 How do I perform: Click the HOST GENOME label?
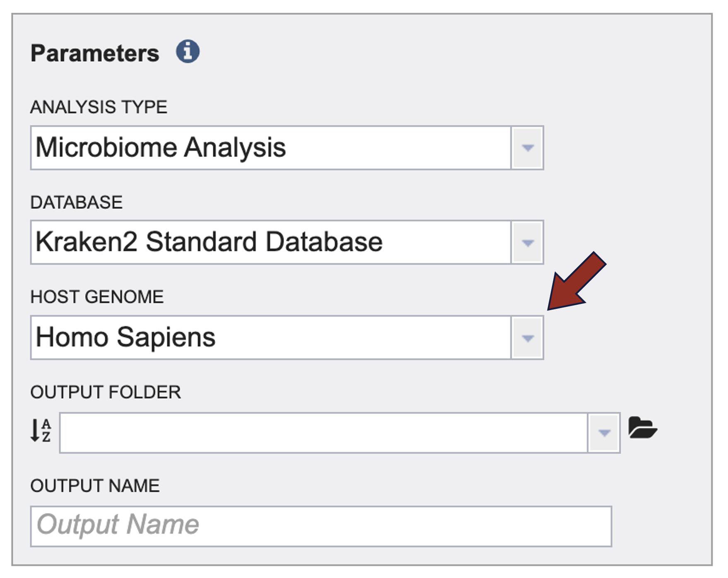click(97, 297)
